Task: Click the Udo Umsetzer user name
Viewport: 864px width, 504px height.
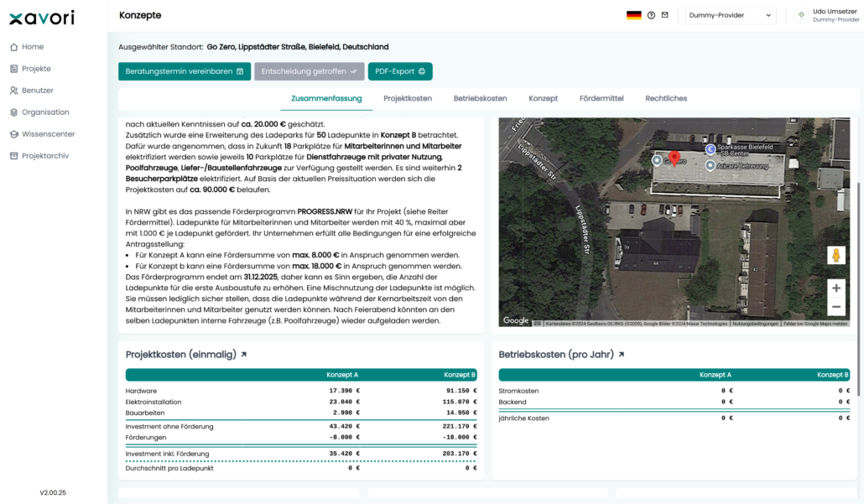Action: [835, 12]
